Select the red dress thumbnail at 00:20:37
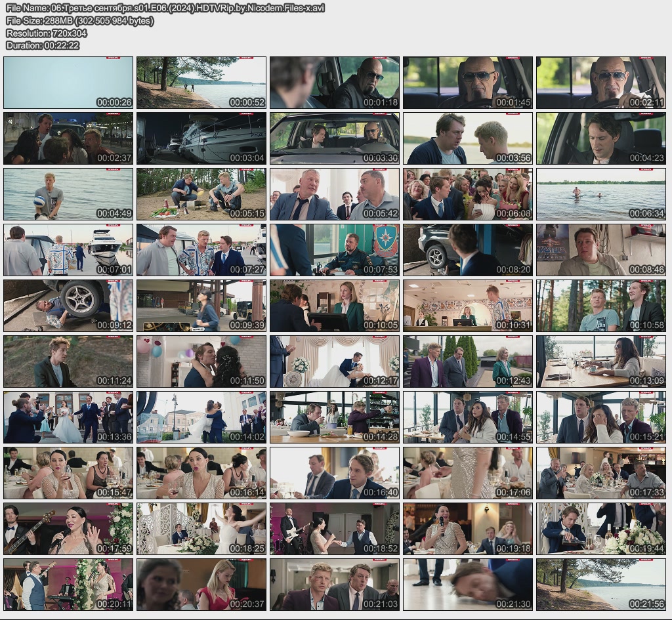This screenshot has width=672, height=620. 201,585
